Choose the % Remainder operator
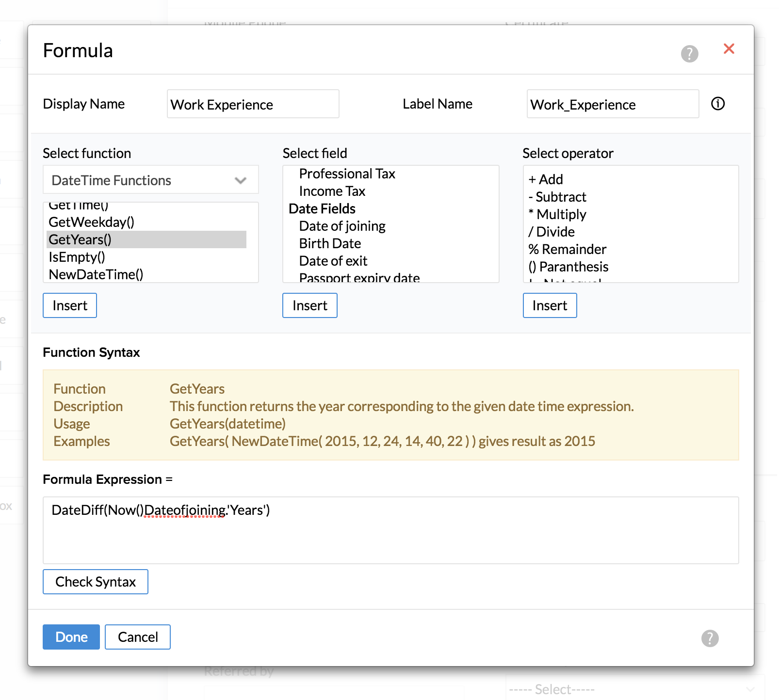 568,249
